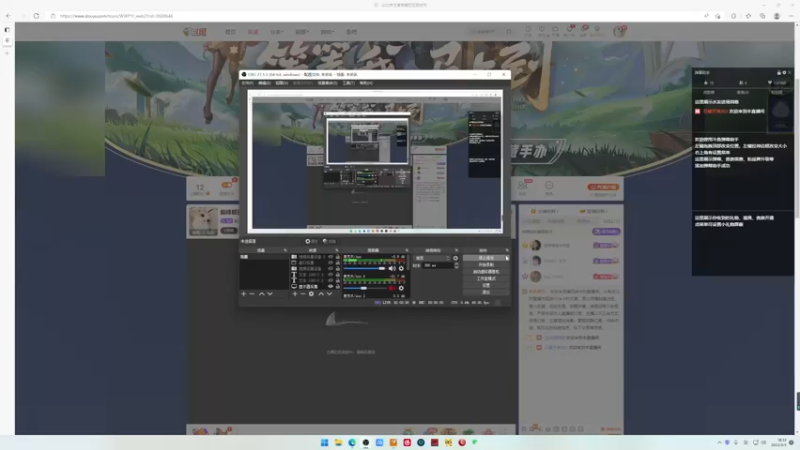The image size is (800, 450).
Task: Increase transition duration with stepper arrow
Action: [x=456, y=264]
